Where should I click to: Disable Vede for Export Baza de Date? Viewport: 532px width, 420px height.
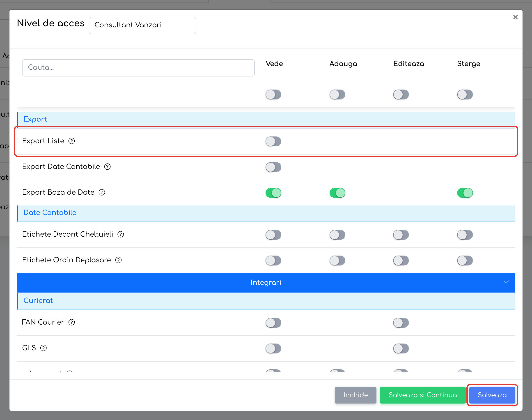tap(273, 193)
